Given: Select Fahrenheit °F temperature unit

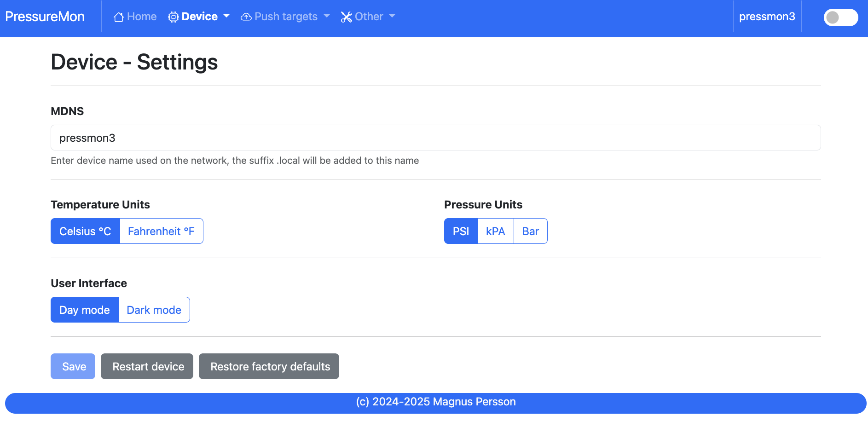Looking at the screenshot, I should tap(161, 231).
